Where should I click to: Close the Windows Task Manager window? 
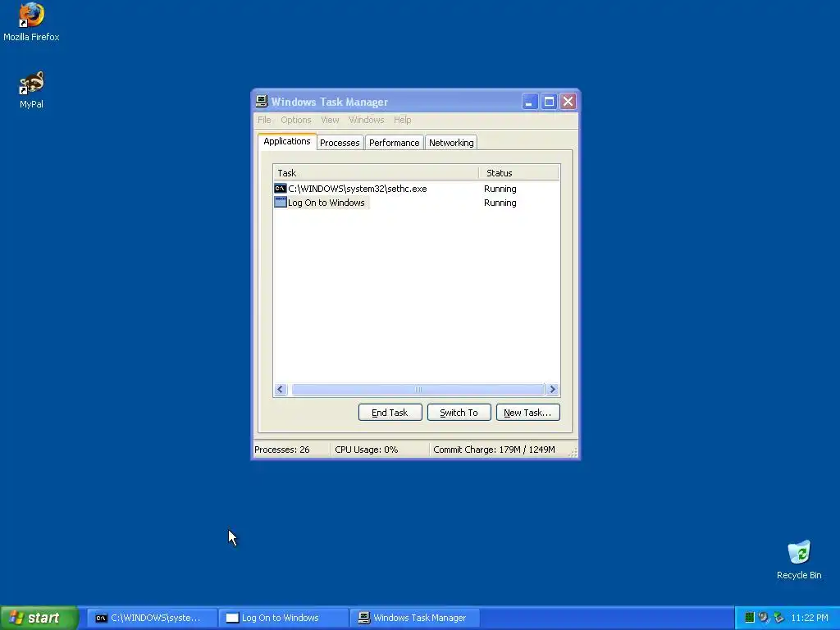pyautogui.click(x=568, y=101)
